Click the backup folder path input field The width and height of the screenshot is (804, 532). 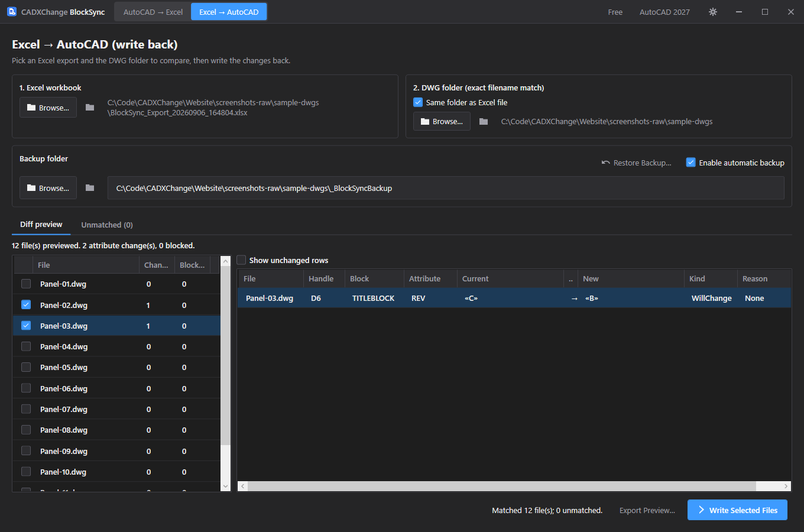coord(446,188)
